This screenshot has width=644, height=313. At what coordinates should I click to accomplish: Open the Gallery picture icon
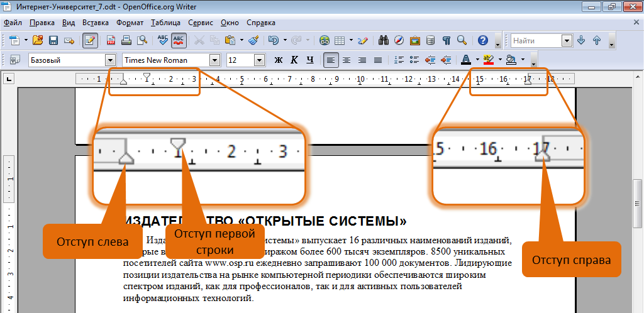[x=415, y=40]
